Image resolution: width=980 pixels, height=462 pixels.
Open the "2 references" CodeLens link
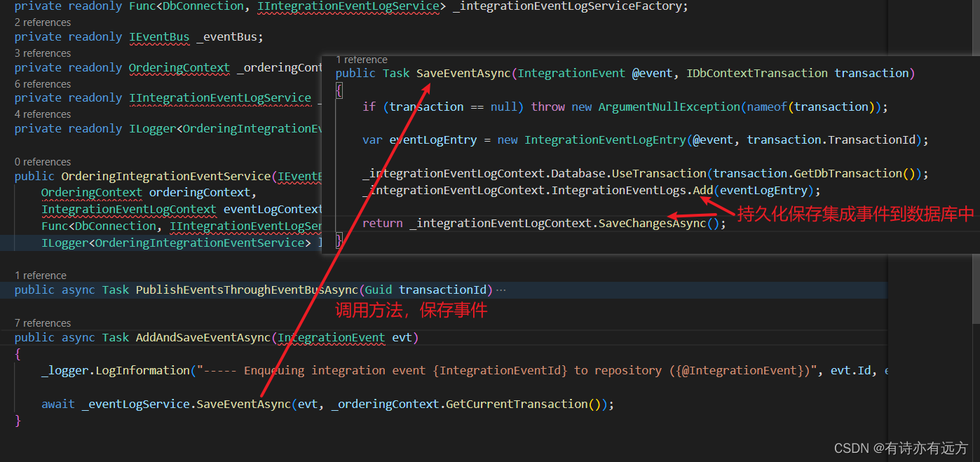pyautogui.click(x=43, y=22)
